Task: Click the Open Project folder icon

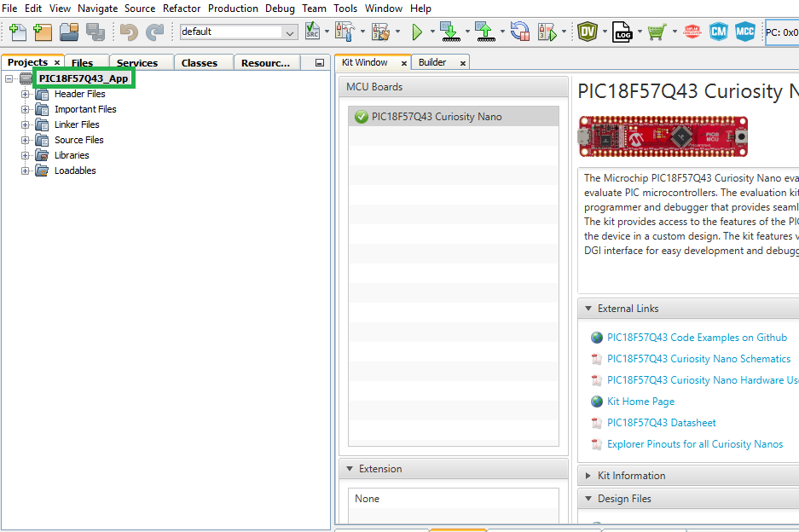Action: click(x=69, y=32)
